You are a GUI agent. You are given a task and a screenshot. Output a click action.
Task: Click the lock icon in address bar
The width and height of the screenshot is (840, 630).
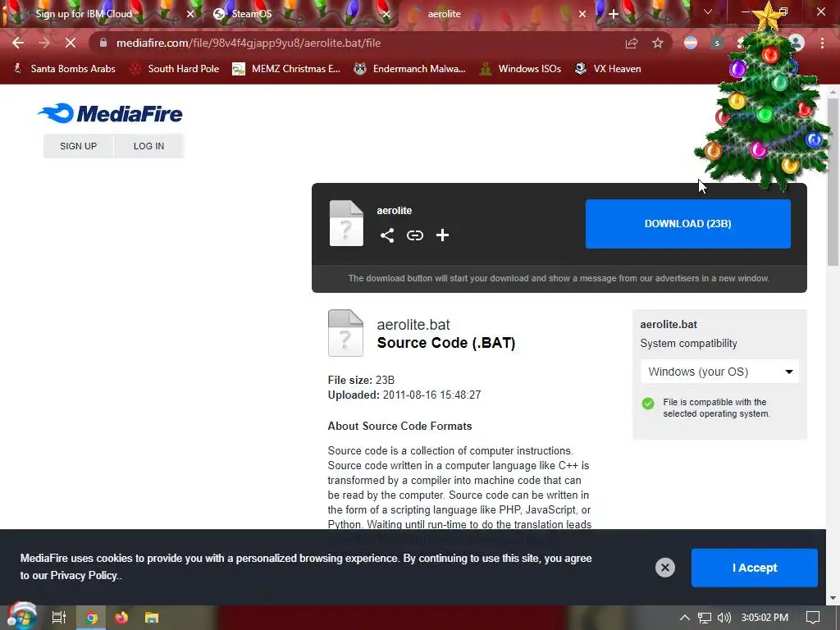103,43
